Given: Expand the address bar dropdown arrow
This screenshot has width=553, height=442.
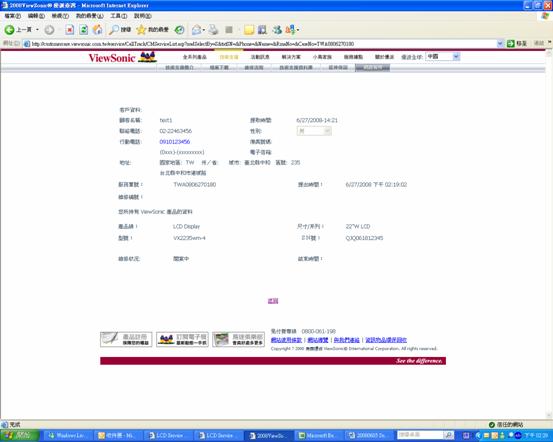Looking at the screenshot, I should click(x=500, y=44).
